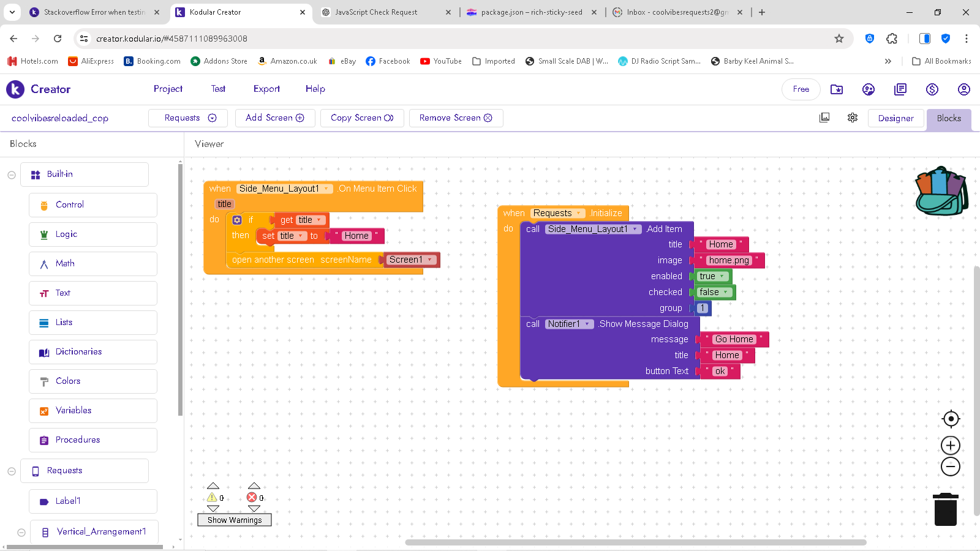This screenshot has height=551, width=980.
Task: Open project settings gear icon
Action: (853, 118)
